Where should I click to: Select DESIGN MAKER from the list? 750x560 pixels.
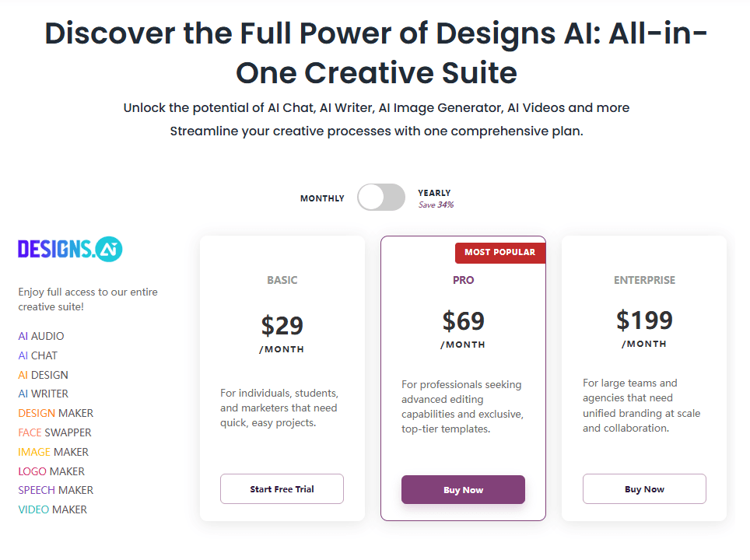[56, 413]
